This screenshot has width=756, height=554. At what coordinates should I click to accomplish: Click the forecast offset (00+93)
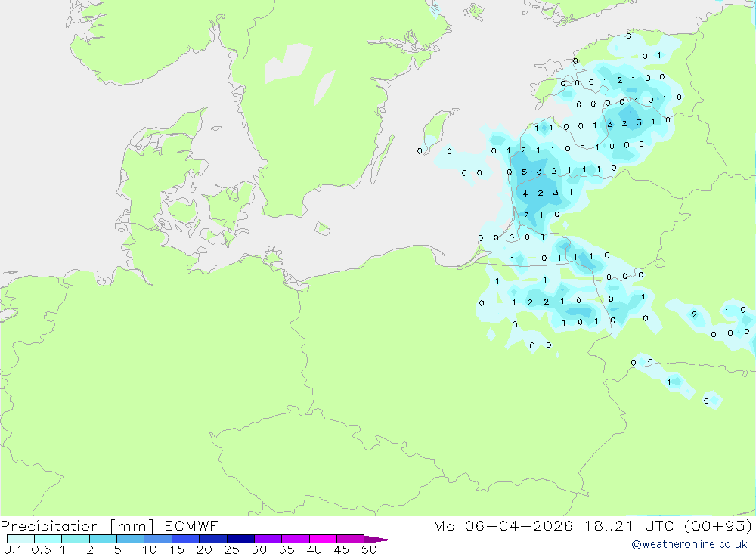coord(718,525)
